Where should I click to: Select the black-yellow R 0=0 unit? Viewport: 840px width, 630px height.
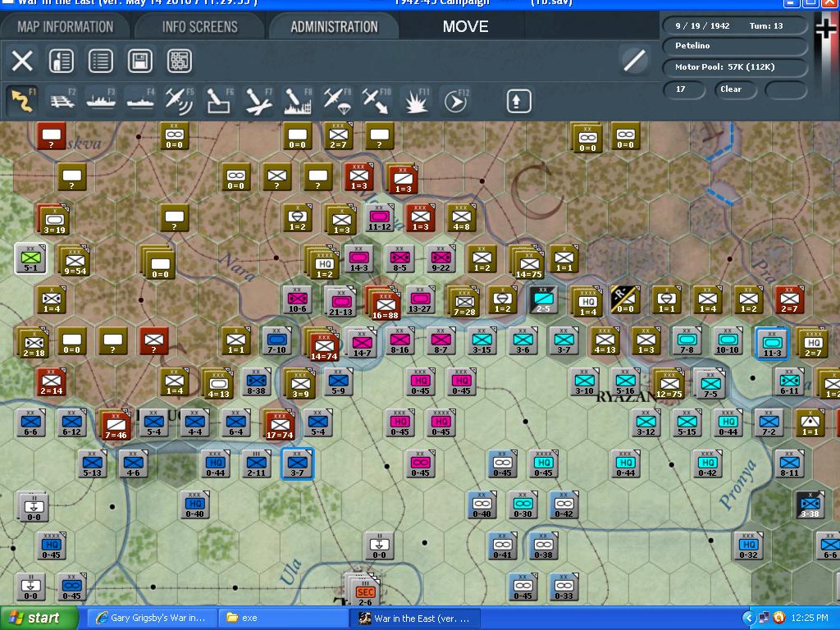625,300
